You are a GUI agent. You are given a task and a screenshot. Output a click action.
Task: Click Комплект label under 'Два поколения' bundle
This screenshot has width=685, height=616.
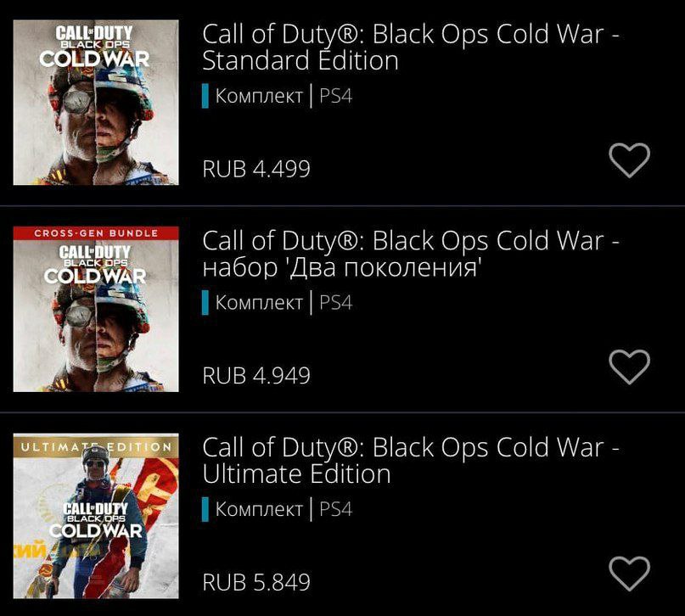(259, 303)
